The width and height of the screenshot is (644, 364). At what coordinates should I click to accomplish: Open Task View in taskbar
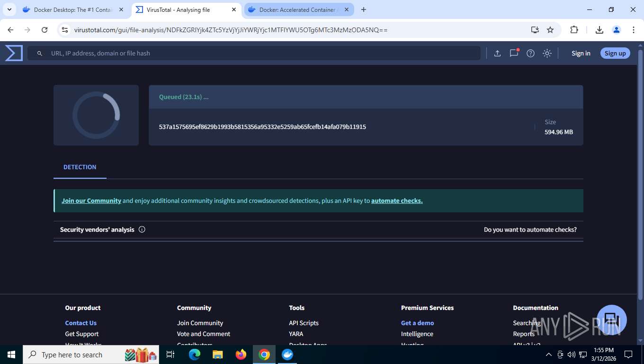[x=170, y=355]
